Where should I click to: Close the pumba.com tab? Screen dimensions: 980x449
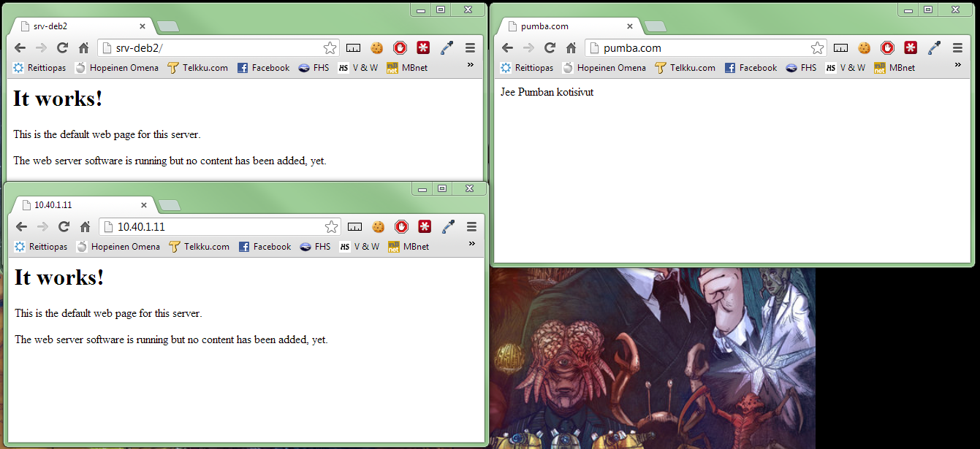629,26
